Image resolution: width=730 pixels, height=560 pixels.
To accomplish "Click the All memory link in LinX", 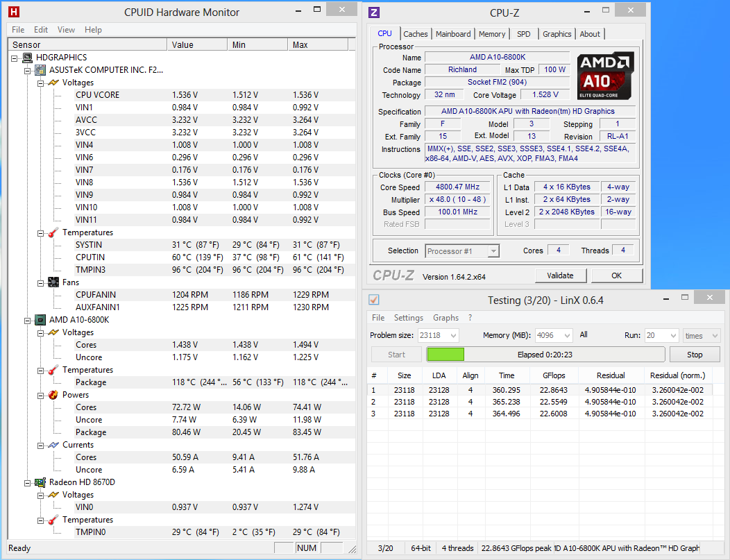I will (x=584, y=334).
